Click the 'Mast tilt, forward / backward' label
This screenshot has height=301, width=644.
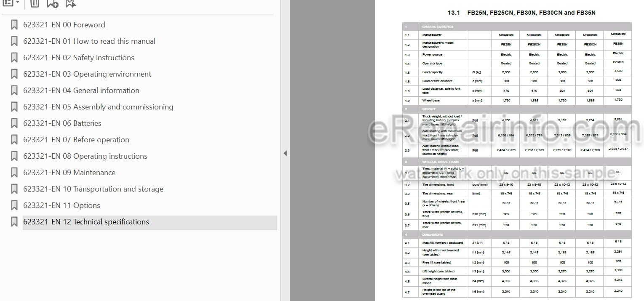click(x=443, y=243)
